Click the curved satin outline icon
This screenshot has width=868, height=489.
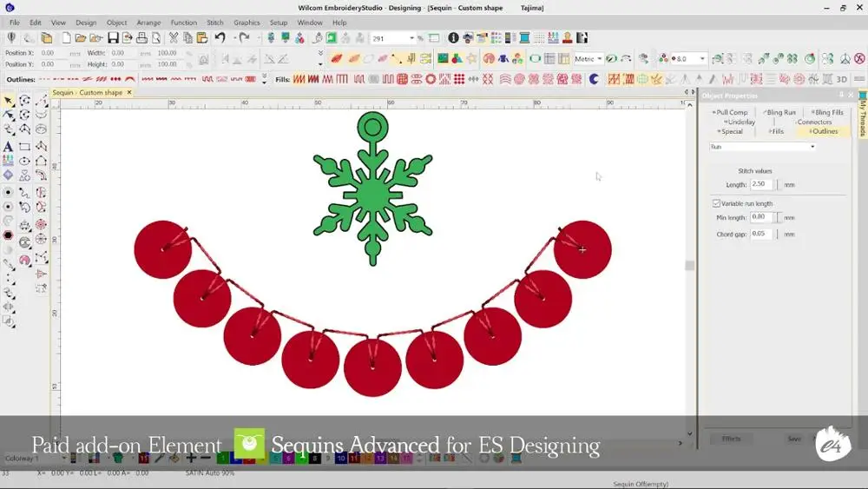click(x=130, y=79)
